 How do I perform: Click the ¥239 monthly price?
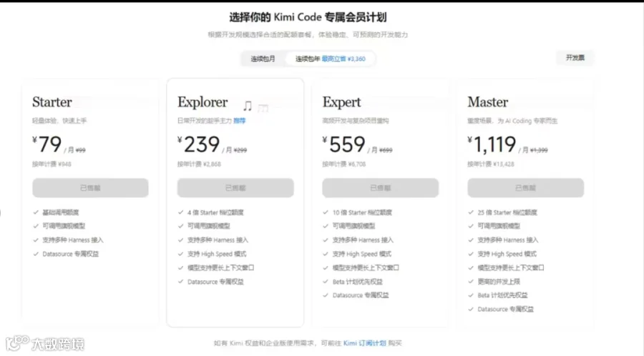[198, 144]
